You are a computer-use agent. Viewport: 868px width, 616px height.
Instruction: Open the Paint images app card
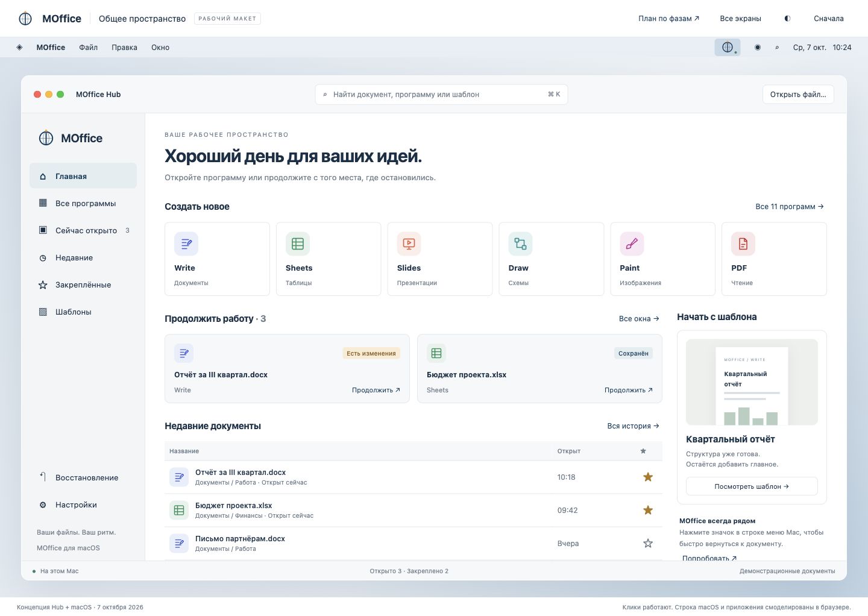pos(663,259)
